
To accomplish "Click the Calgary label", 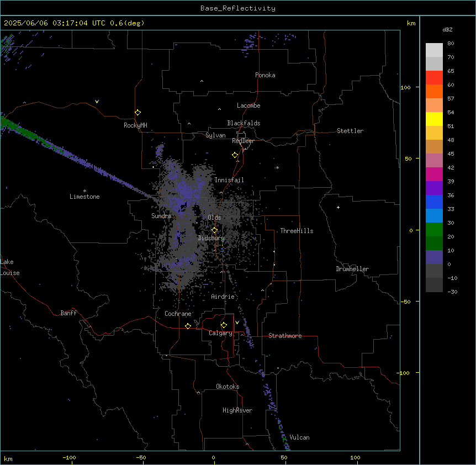I will pyautogui.click(x=221, y=333).
